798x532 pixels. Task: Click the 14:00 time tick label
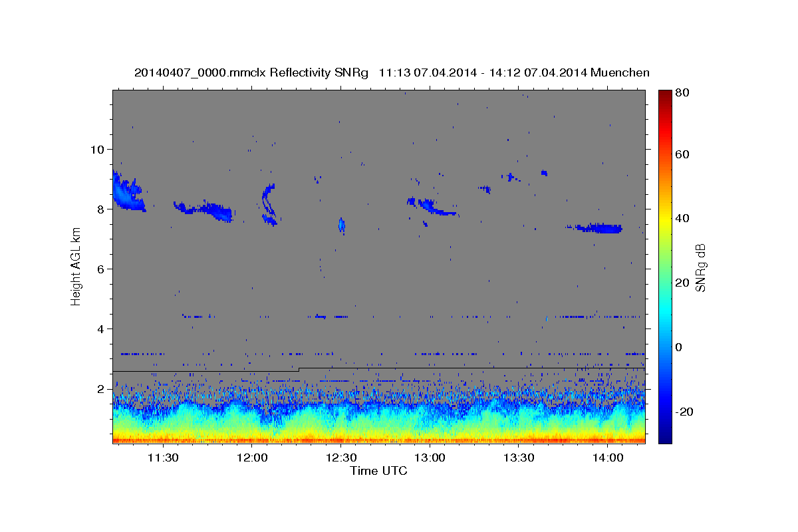point(608,458)
